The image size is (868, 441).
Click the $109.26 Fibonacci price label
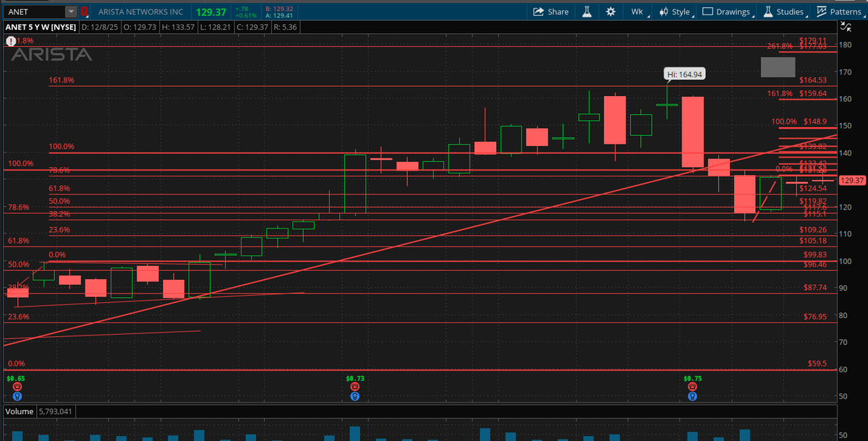coord(813,230)
